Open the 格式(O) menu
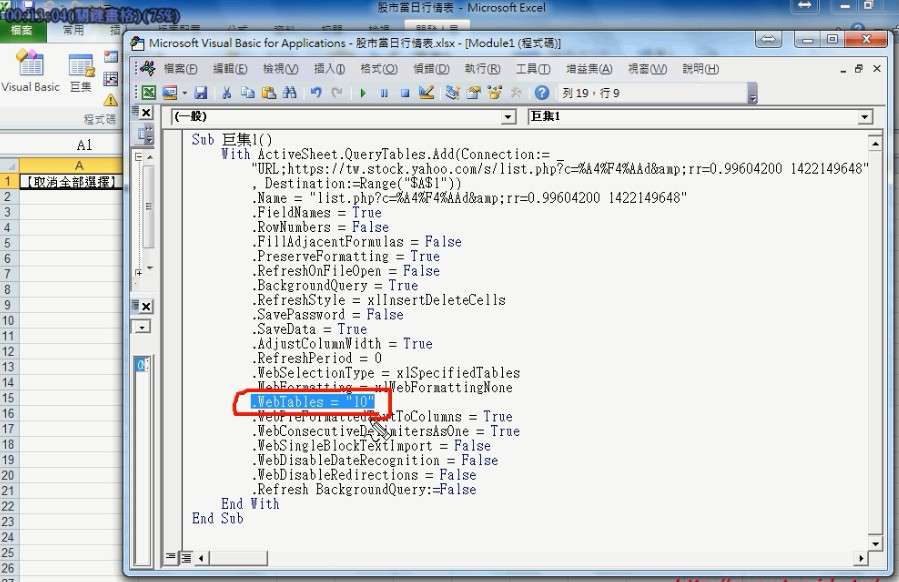The image size is (899, 582). pos(378,69)
